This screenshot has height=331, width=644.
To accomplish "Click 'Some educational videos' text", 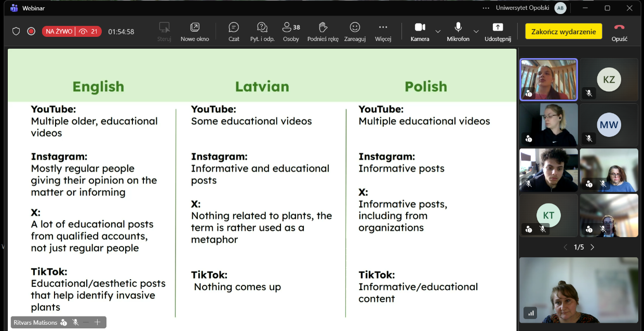I will point(251,121).
